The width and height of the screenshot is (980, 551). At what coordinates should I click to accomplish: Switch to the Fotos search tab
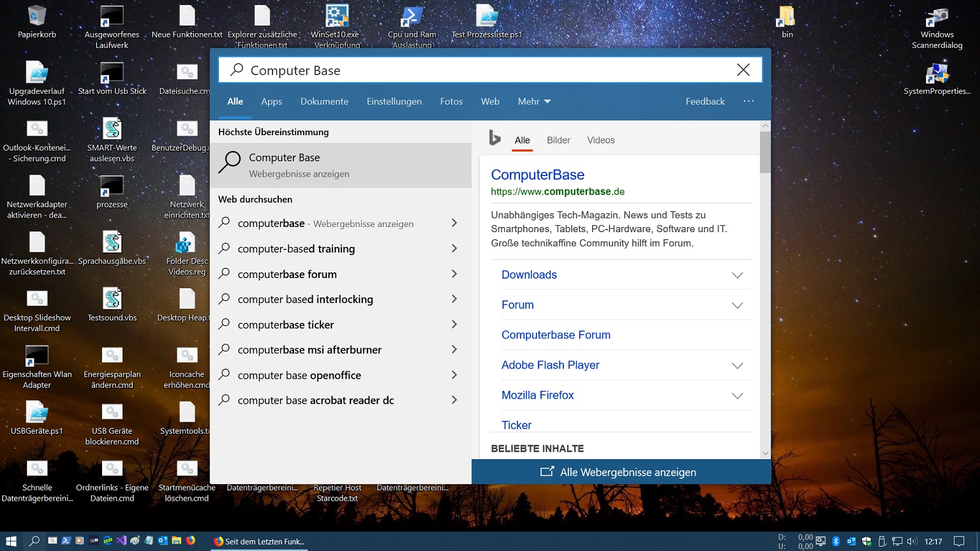tap(451, 101)
